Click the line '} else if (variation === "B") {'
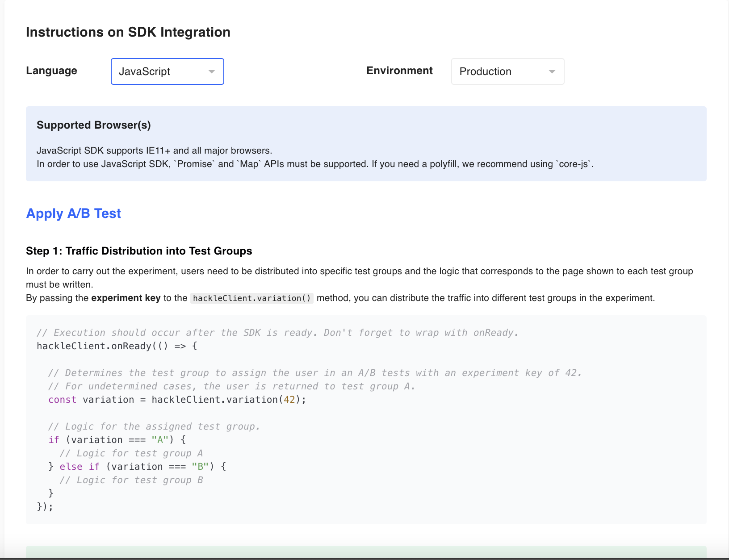The width and height of the screenshot is (729, 560). click(137, 467)
